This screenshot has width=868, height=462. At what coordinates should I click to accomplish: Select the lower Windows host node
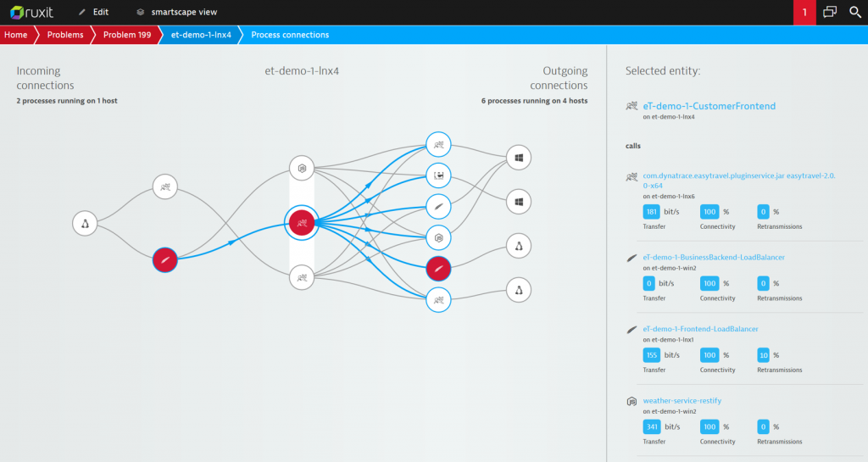coord(519,202)
